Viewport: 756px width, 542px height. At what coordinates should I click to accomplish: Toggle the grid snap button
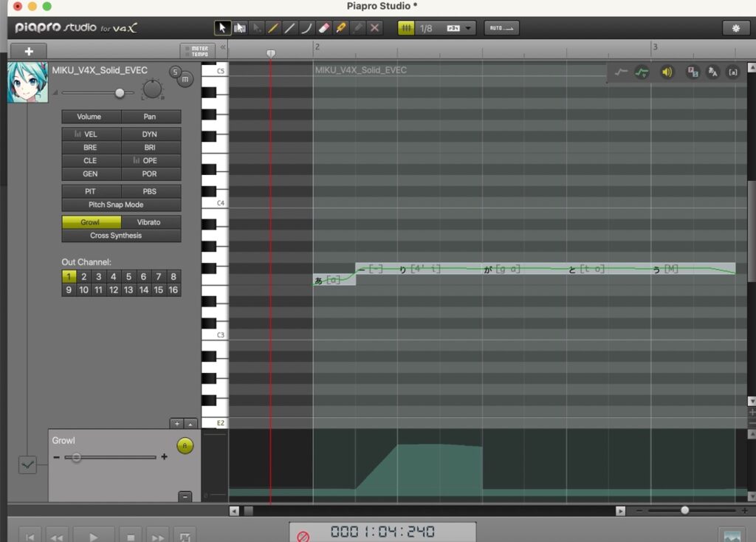[x=406, y=28]
